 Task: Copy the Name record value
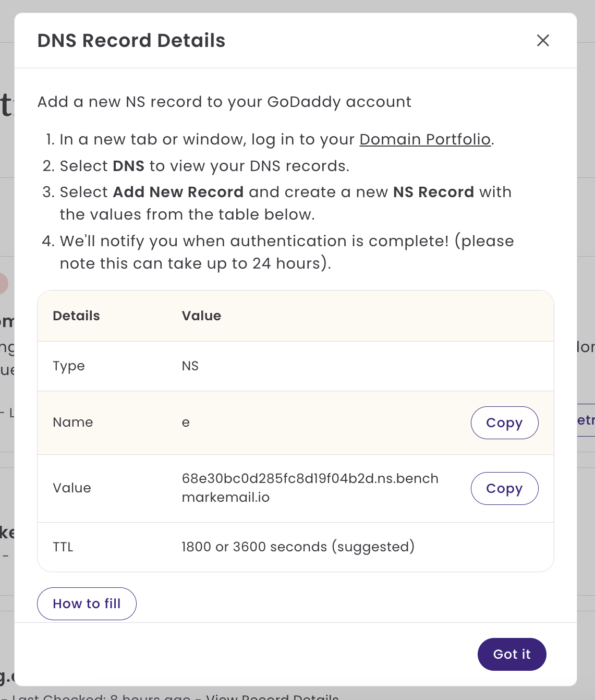504,423
